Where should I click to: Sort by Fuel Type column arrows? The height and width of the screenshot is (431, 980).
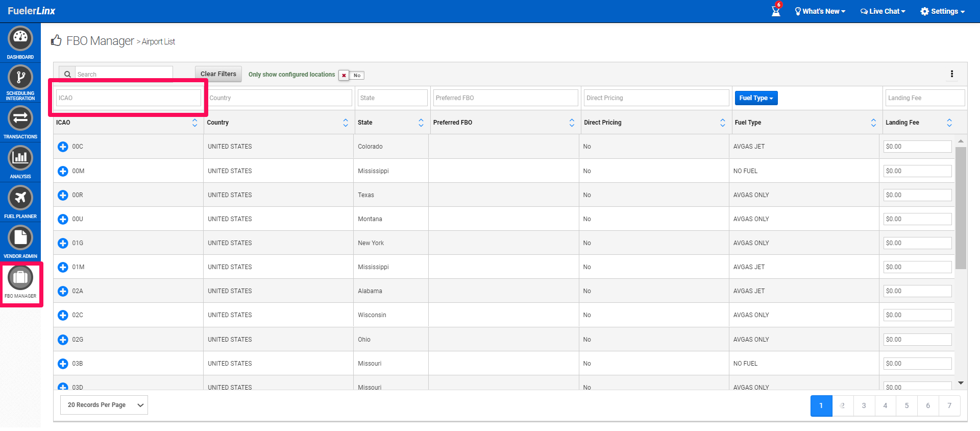point(873,123)
